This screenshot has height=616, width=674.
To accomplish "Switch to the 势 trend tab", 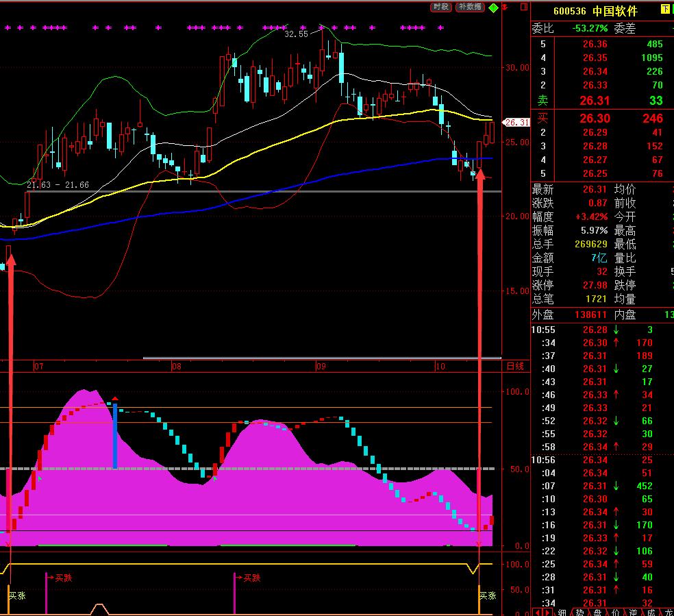I will (579, 612).
